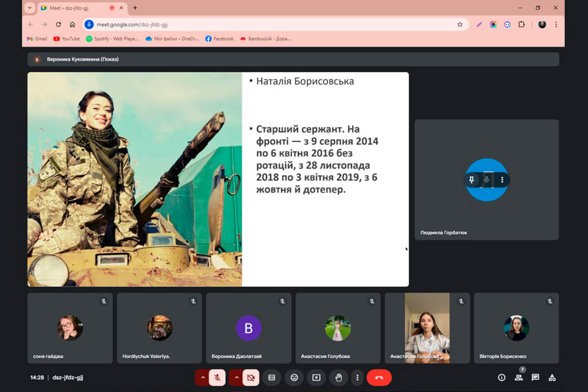
Task: Open the activities icon
Action: pos(552,378)
